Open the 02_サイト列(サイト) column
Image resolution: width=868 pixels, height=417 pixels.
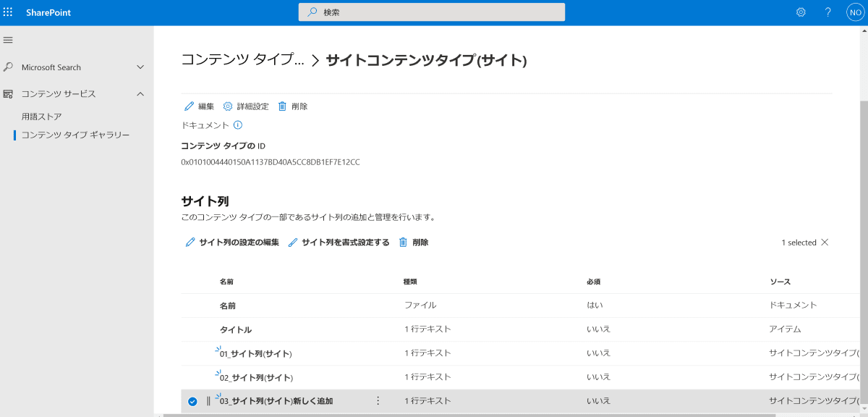click(255, 378)
